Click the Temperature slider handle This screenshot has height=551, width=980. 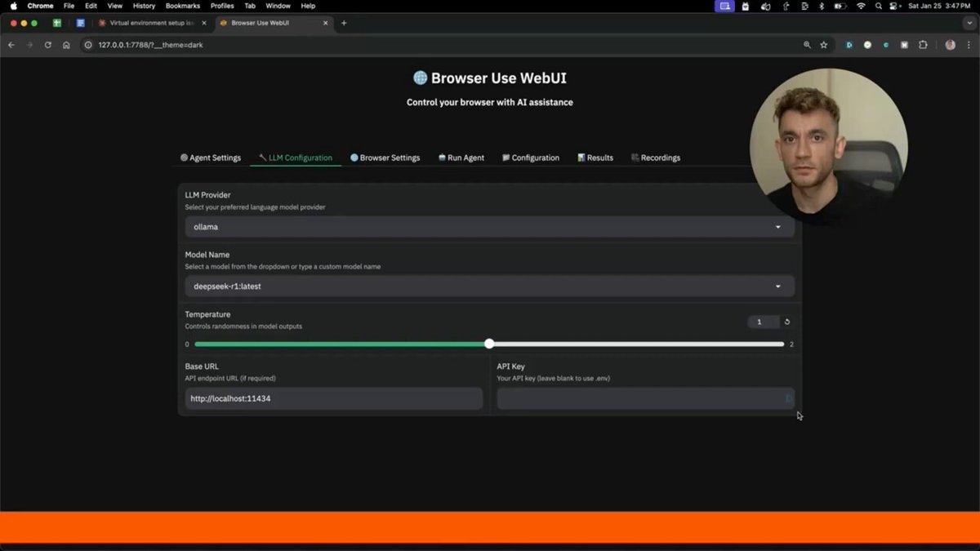pos(489,344)
